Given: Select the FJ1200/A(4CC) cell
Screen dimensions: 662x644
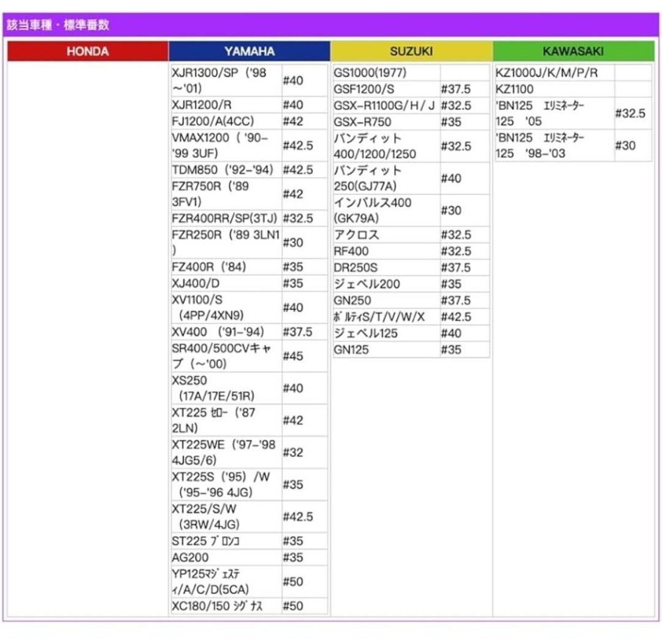Looking at the screenshot, I should (226, 121).
